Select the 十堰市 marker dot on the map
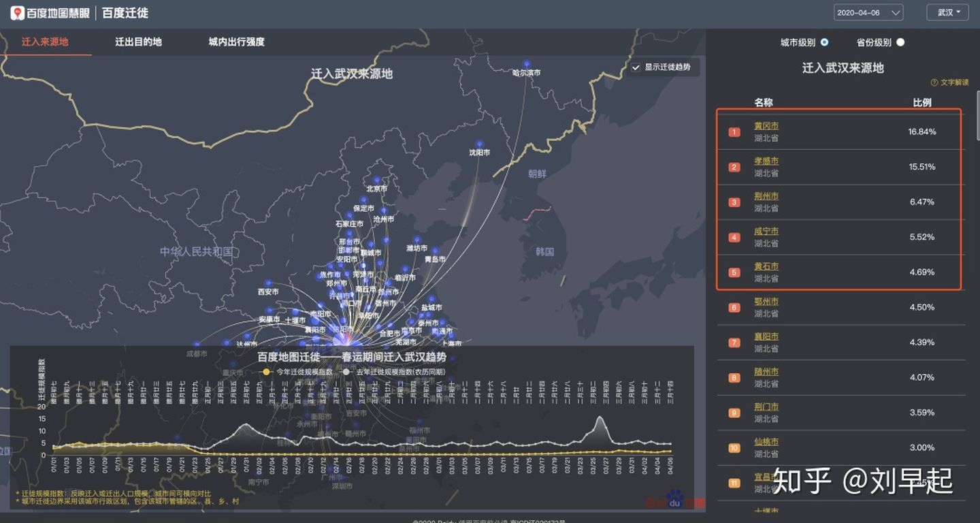Viewport: 980px width, 523px height. [x=295, y=313]
